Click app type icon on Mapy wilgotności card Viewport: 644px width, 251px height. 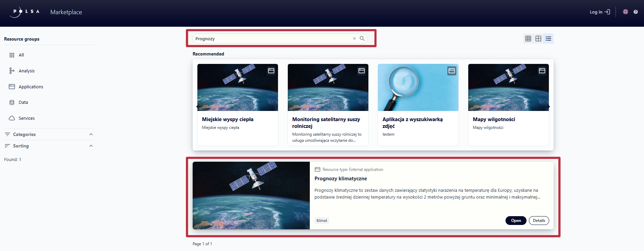pos(542,71)
